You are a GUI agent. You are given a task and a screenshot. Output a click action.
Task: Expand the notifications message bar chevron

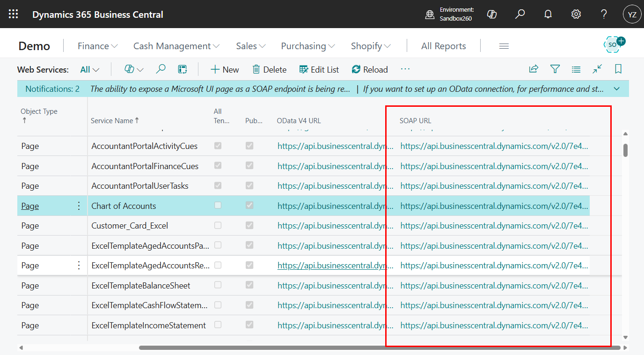click(x=616, y=89)
